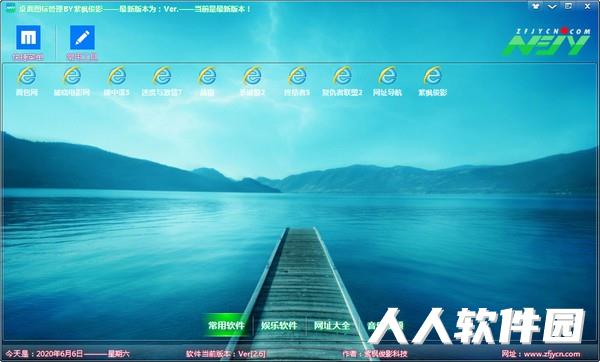Click the blue "m" icon in the top toolbar
This screenshot has height=362, width=600.
28,38
